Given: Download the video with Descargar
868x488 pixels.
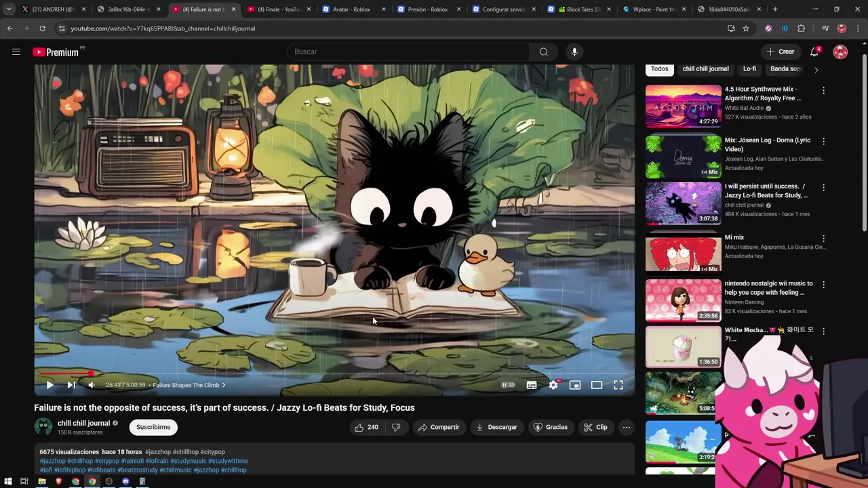Looking at the screenshot, I should (497, 427).
